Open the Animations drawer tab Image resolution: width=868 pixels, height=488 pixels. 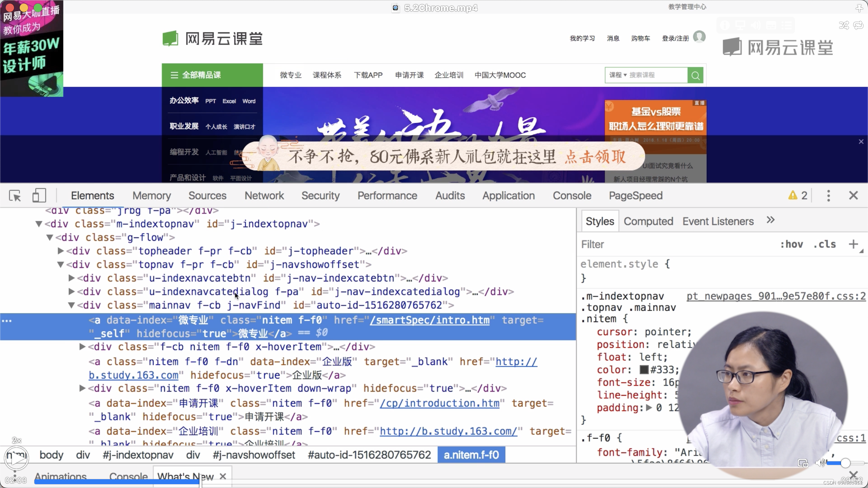tap(60, 476)
